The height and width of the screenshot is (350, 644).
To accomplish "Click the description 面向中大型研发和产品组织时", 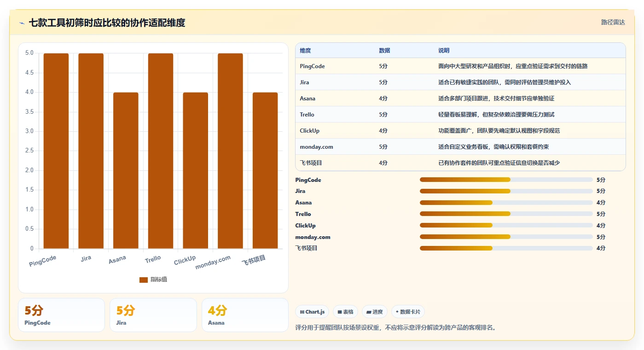I will 513,66.
